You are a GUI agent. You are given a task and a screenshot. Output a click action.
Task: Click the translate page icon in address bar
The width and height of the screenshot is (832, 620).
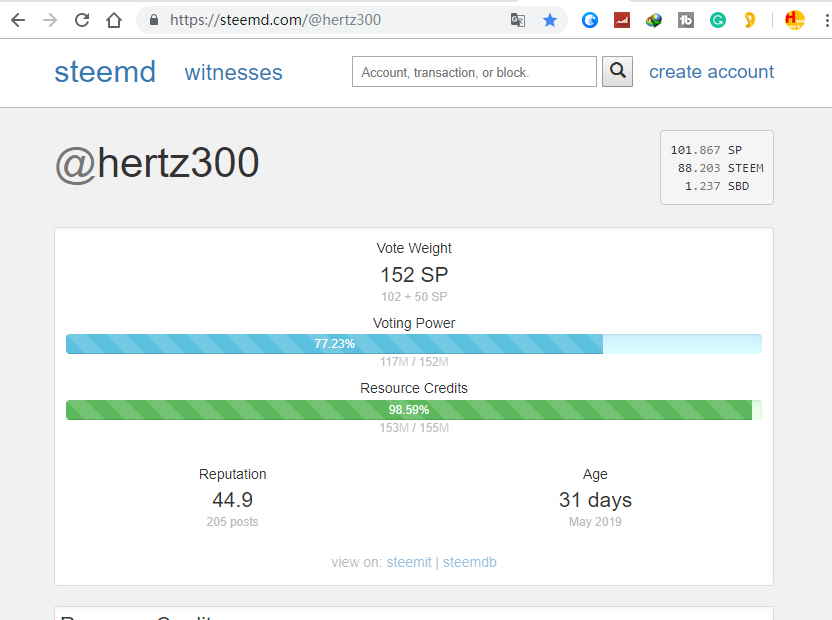pos(517,20)
